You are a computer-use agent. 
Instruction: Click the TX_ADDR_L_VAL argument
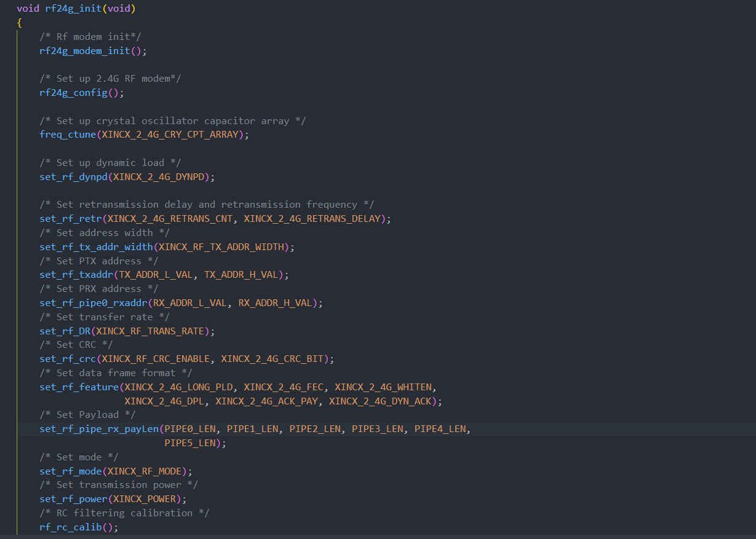pyautogui.click(x=156, y=275)
